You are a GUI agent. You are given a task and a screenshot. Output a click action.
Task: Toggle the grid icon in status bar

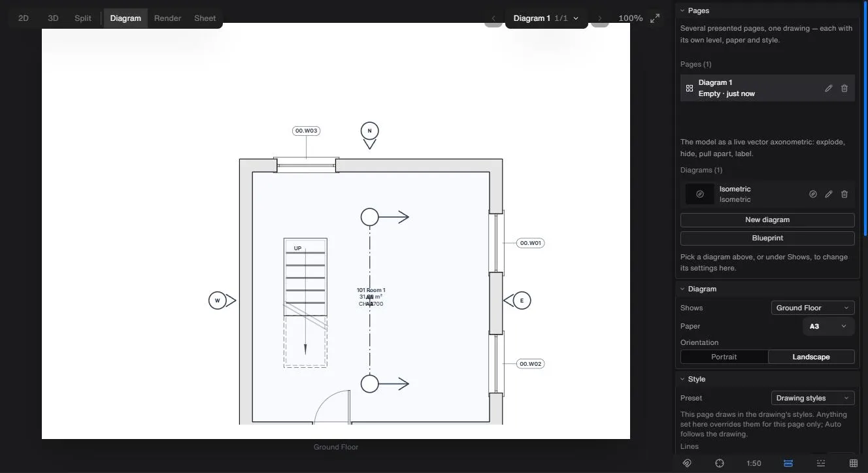click(x=854, y=463)
